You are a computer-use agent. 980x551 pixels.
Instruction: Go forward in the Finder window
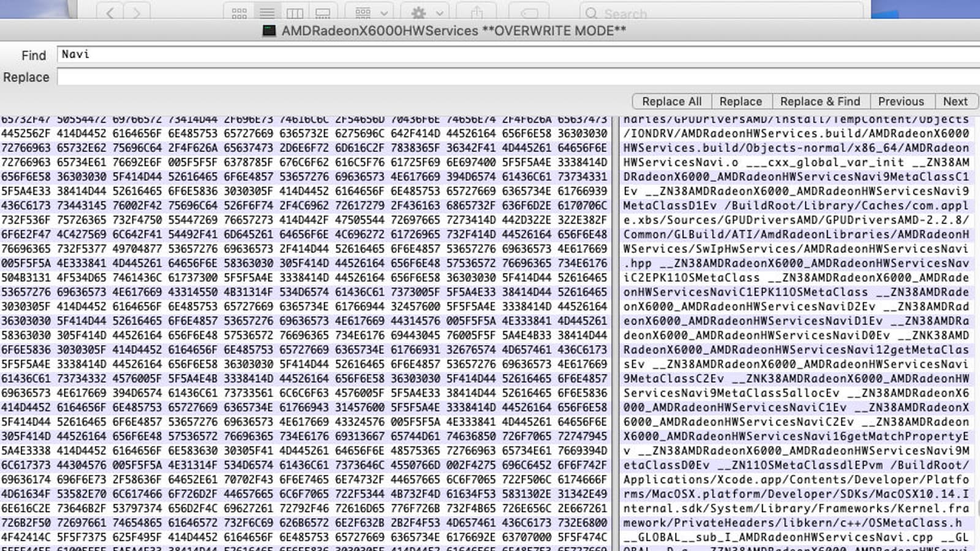[137, 12]
